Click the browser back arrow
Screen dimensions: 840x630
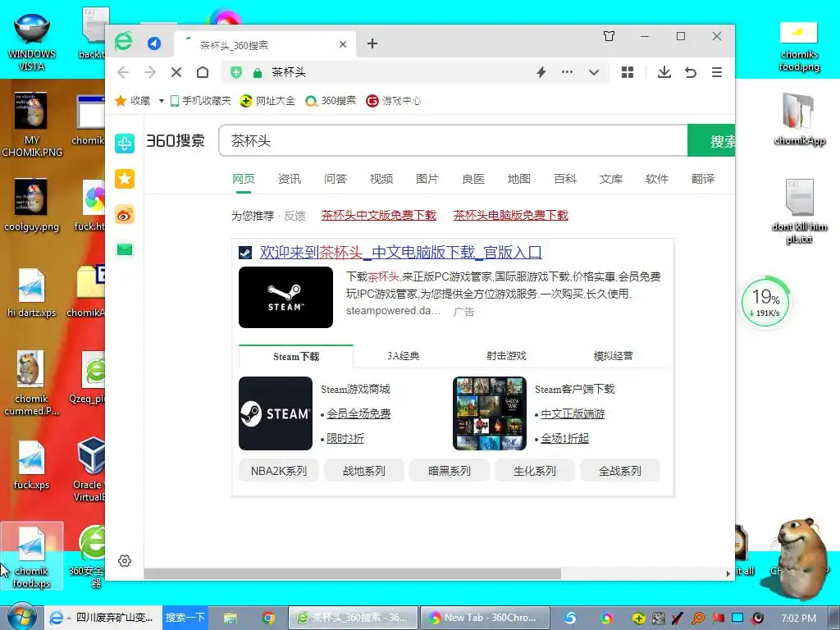(123, 72)
